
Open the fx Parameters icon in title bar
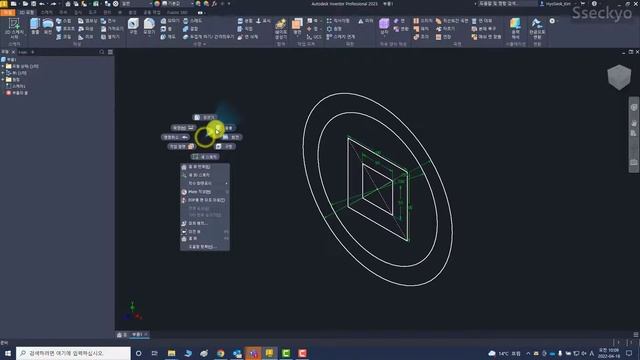point(214,4)
